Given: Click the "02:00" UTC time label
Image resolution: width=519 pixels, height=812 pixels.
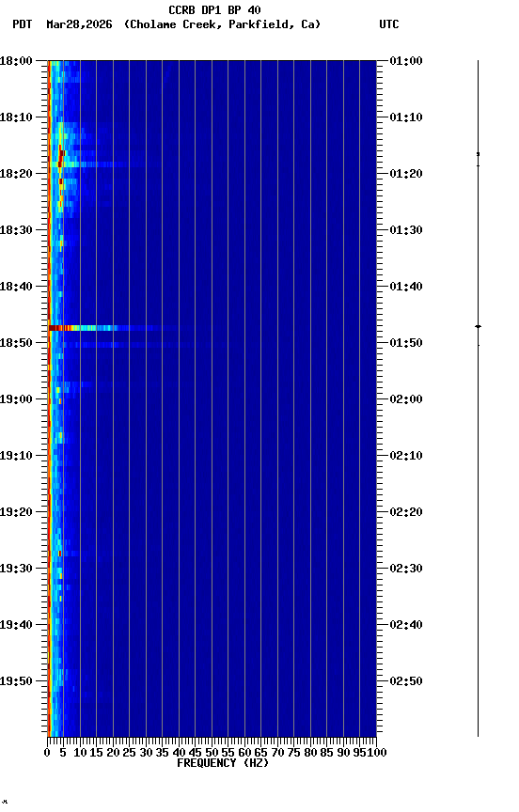Looking at the screenshot, I should click(406, 399).
